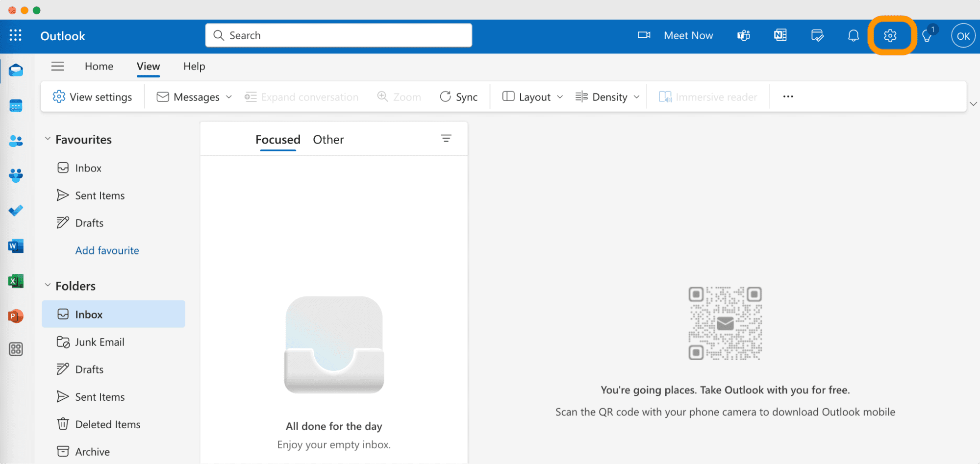980x464 pixels.
Task: Click the Outlook mobile QR code
Action: coord(725,323)
